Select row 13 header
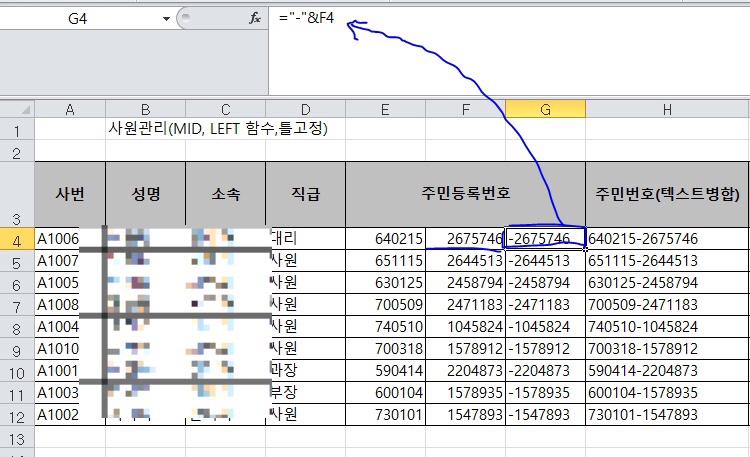Viewport: 750px width, 457px height. (17, 437)
